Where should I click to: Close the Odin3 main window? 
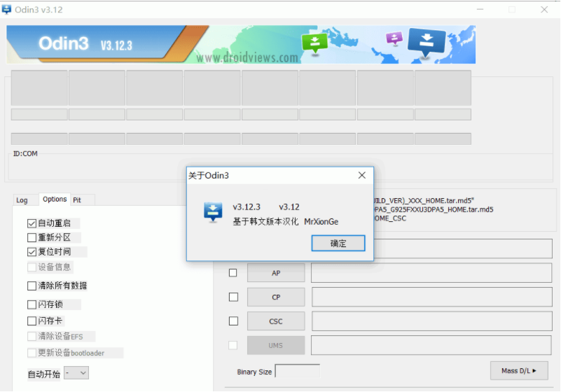pyautogui.click(x=544, y=10)
